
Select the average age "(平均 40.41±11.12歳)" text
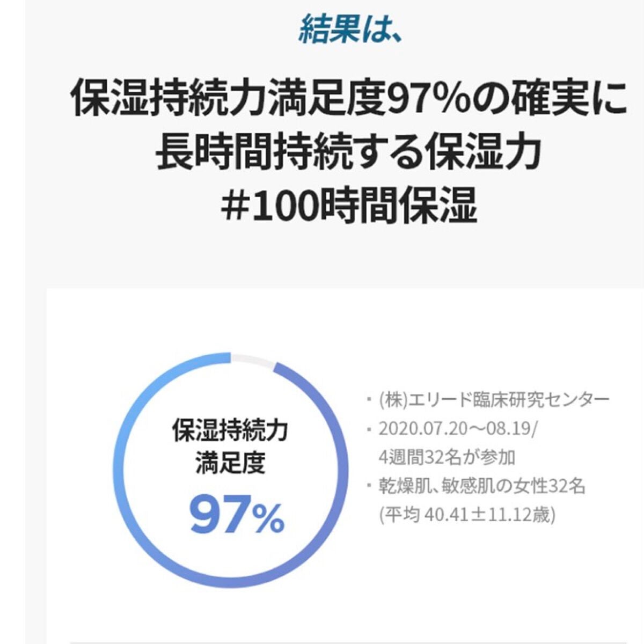pyautogui.click(x=467, y=515)
